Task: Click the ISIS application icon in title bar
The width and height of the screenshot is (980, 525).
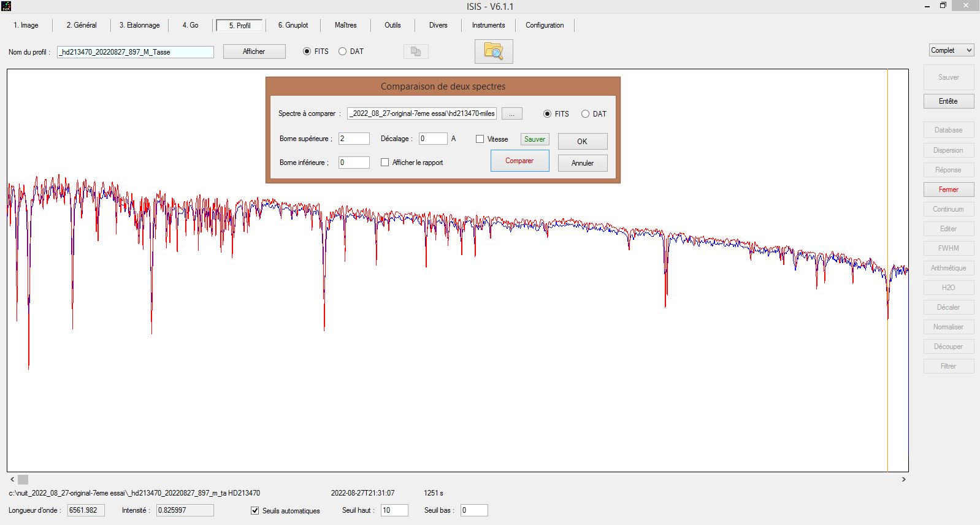Action: [6, 6]
